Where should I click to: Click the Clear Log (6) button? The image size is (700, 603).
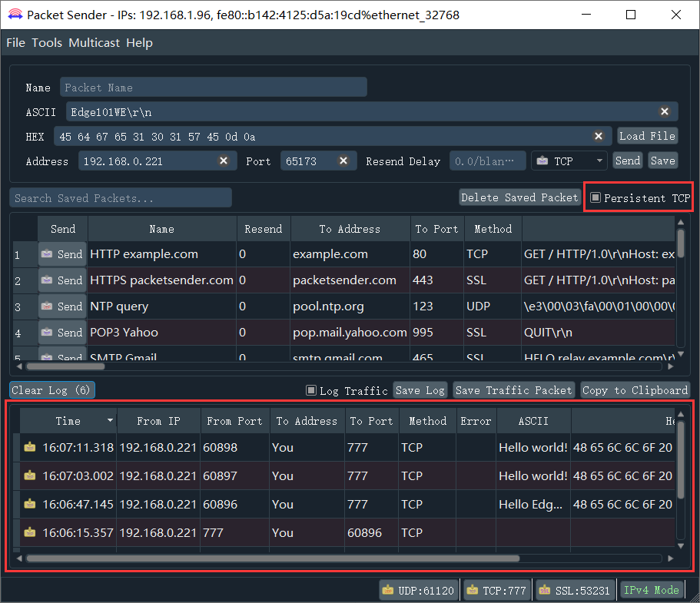click(x=51, y=390)
